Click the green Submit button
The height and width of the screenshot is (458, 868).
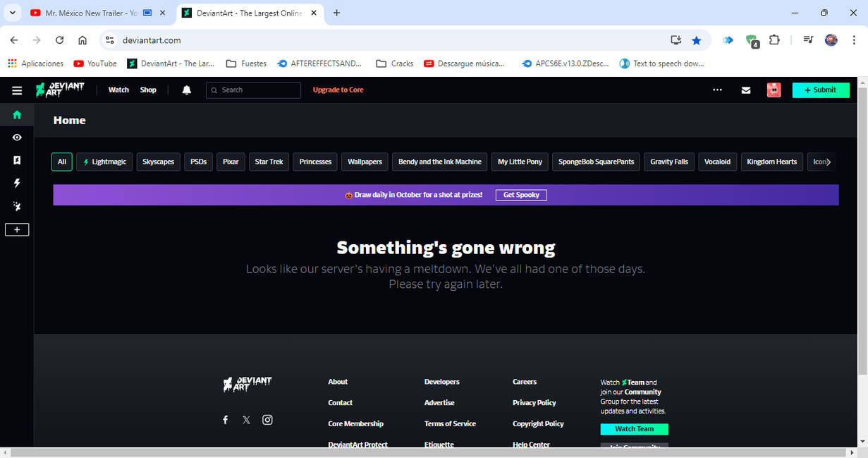(x=821, y=90)
